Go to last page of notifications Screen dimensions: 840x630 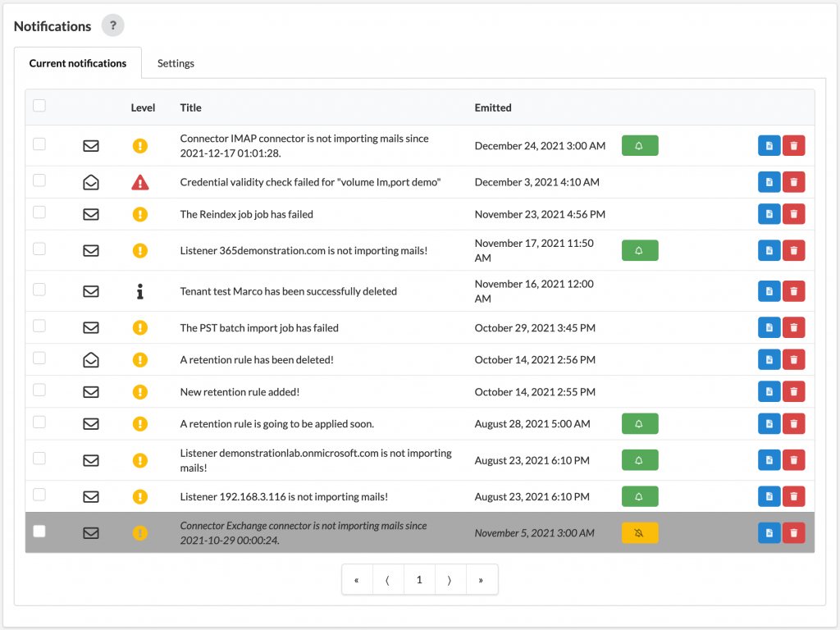(x=482, y=580)
